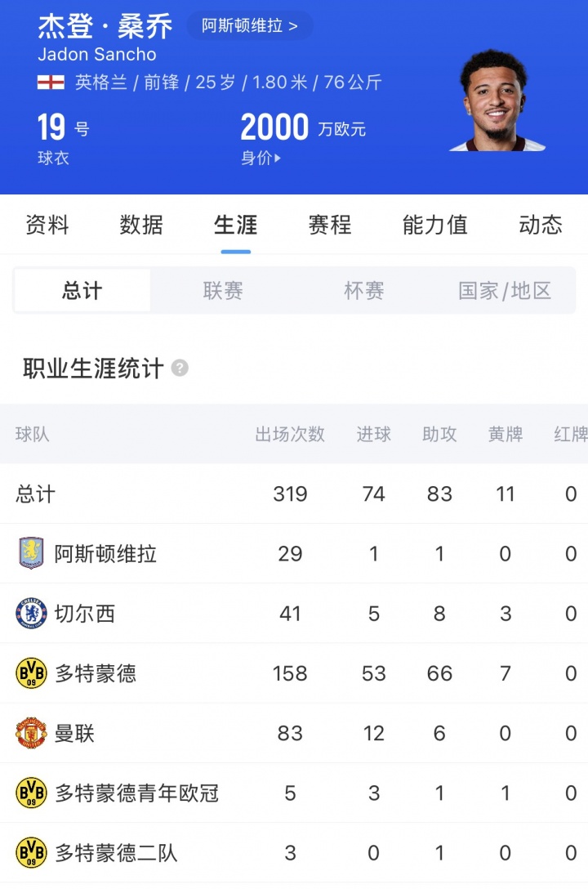Click the Dortmund logo beside 多特蒙德青年欧冠
The height and width of the screenshot is (889, 588).
tap(31, 793)
